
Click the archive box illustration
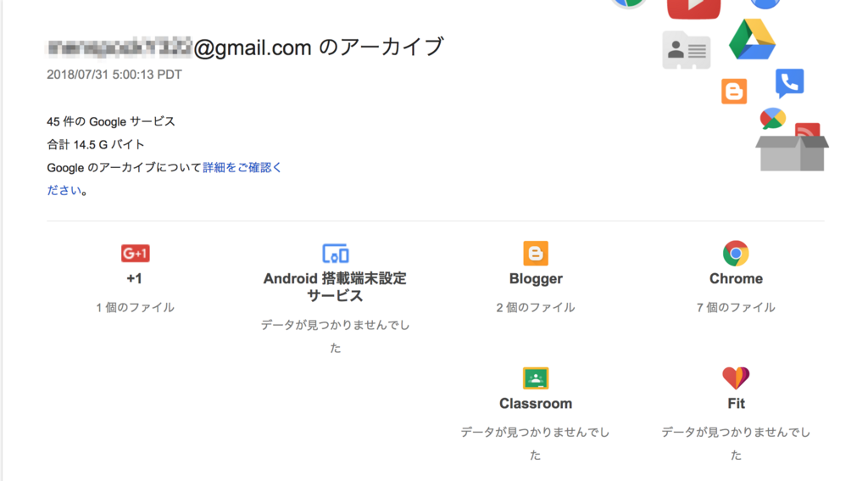[x=793, y=153]
